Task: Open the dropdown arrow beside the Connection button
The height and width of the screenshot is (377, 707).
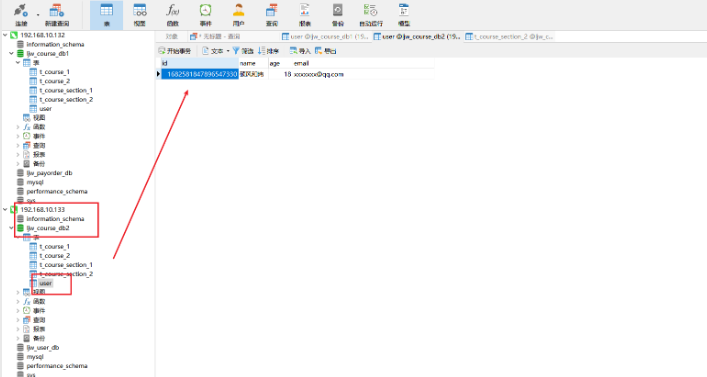Action: coord(38,15)
